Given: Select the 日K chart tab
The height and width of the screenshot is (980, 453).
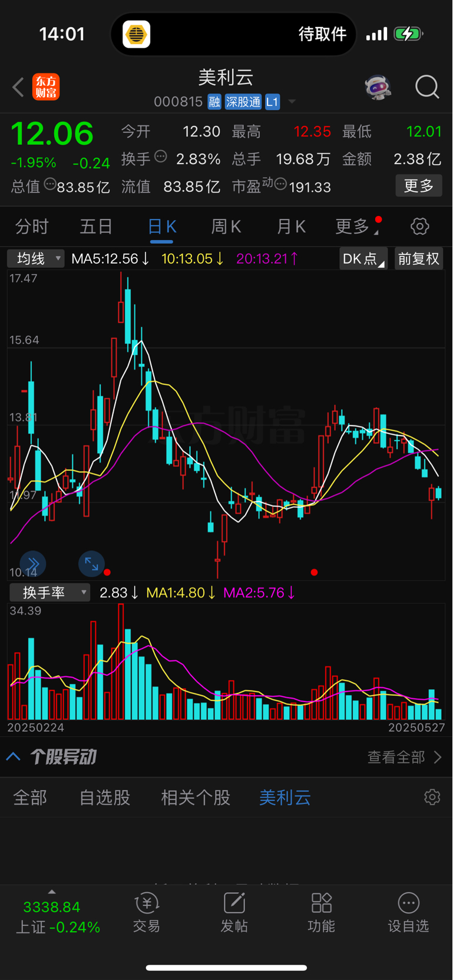Looking at the screenshot, I should tap(162, 226).
